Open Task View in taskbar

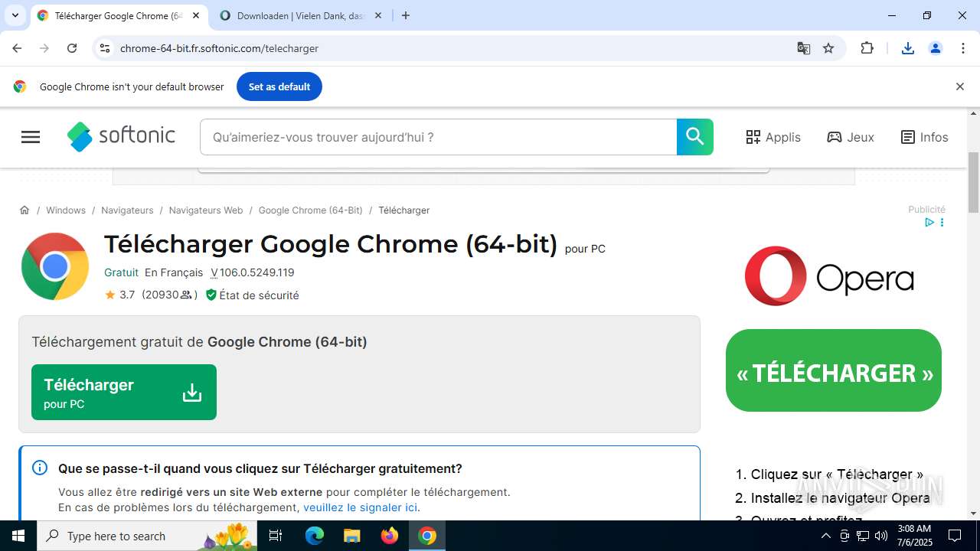pos(276,536)
